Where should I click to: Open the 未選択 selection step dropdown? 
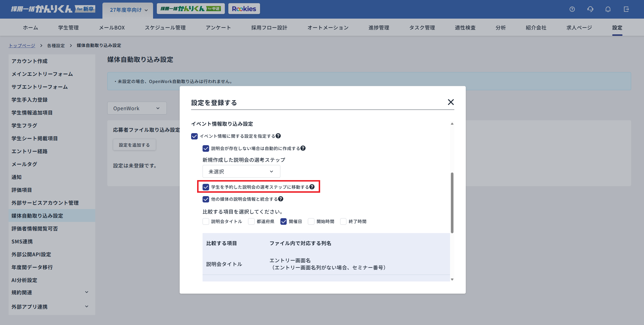(241, 171)
